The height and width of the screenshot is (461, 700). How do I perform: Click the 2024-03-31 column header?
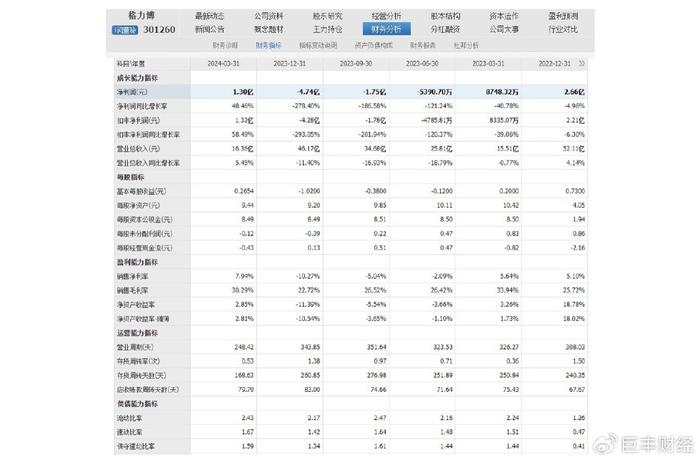pos(223,64)
